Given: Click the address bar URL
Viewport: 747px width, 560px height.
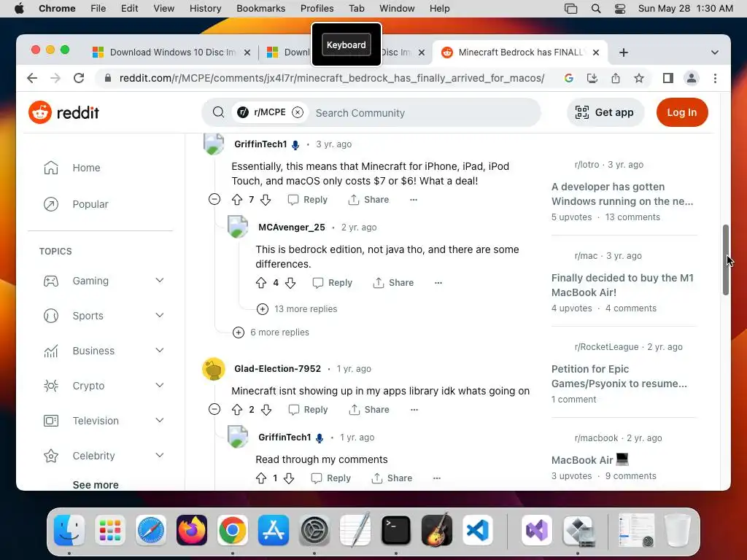Looking at the screenshot, I should click(x=332, y=78).
